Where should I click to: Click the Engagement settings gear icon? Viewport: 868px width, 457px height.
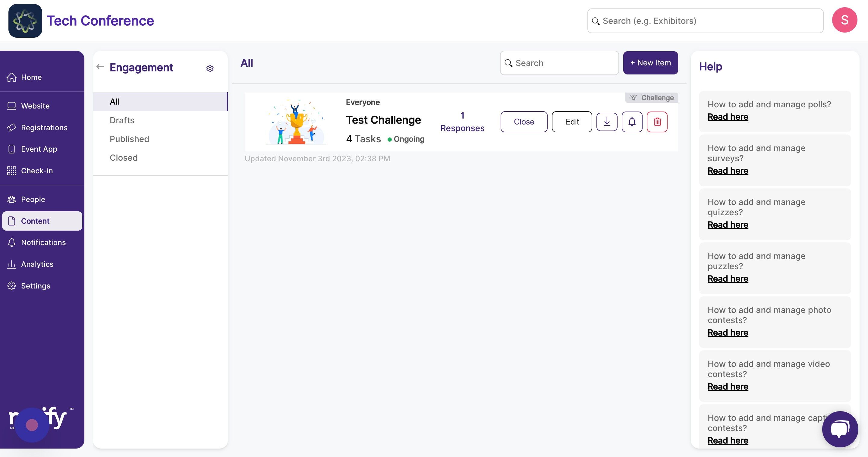[x=209, y=68]
